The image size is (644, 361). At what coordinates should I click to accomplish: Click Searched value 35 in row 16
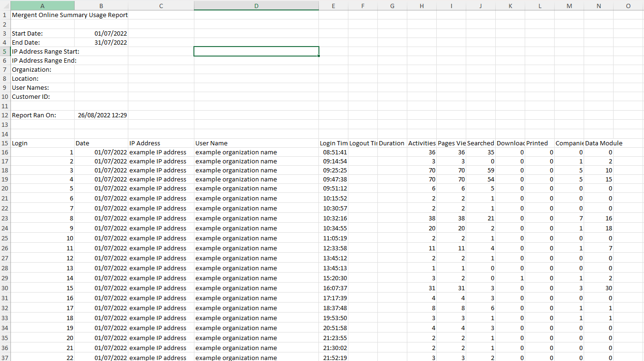click(481, 152)
